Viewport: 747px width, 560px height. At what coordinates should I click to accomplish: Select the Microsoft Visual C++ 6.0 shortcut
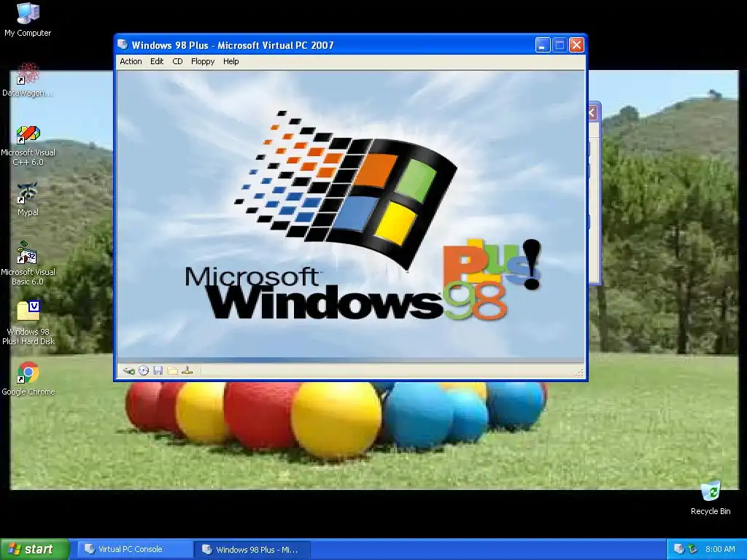28,146
